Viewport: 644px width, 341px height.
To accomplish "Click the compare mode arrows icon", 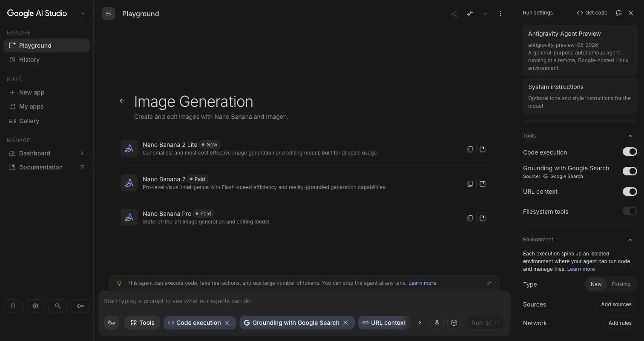I will coord(469,14).
